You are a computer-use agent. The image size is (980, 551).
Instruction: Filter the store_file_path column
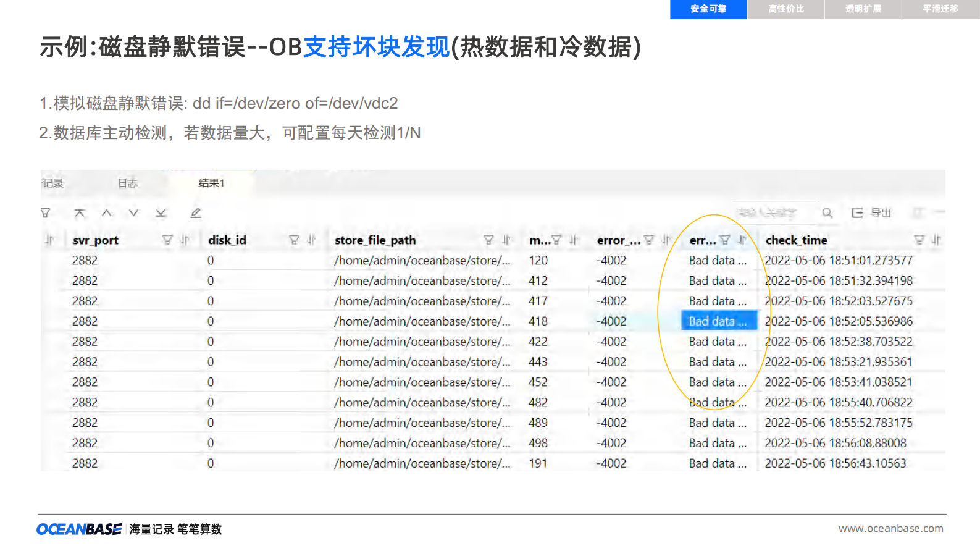488,240
